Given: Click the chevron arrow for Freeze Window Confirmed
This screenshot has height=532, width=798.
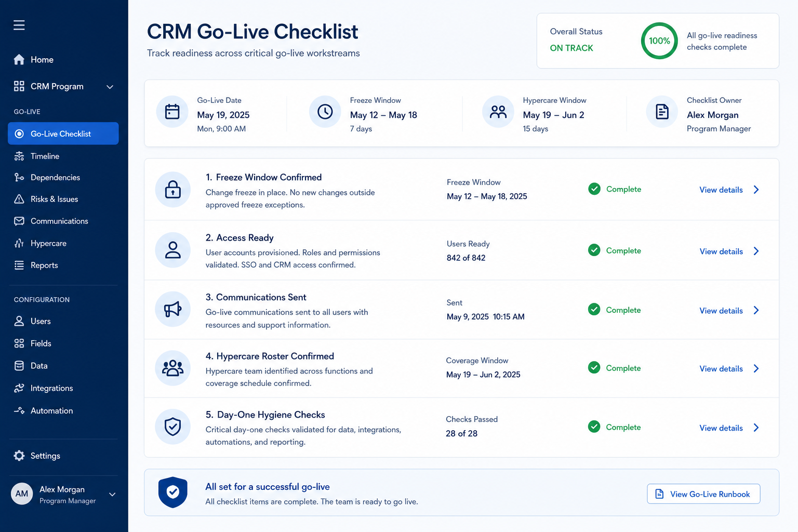Looking at the screenshot, I should pos(756,190).
